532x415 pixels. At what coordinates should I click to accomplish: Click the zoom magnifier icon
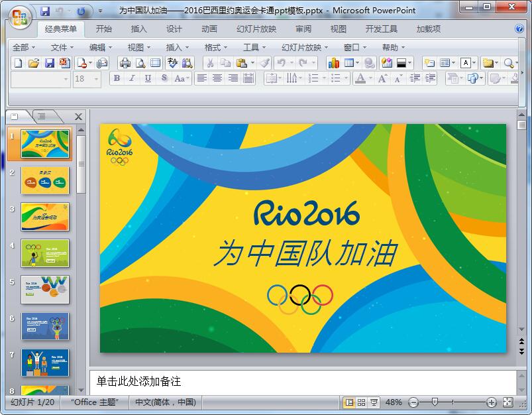click(508, 63)
